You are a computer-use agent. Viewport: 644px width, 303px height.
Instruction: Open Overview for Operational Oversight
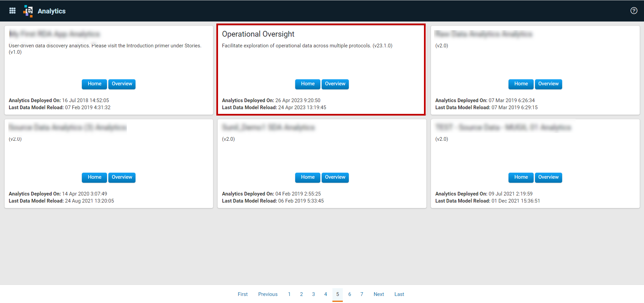pos(335,84)
